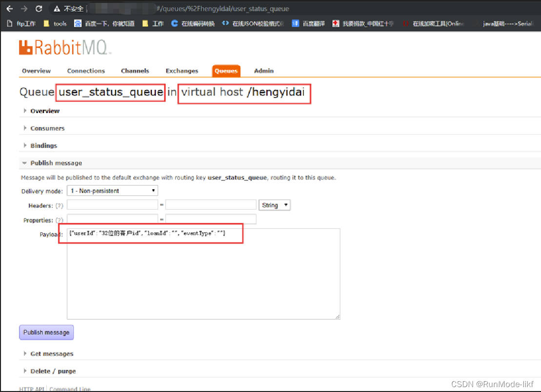Switch to the Channels tab
The height and width of the screenshot is (392, 541).
(x=135, y=71)
